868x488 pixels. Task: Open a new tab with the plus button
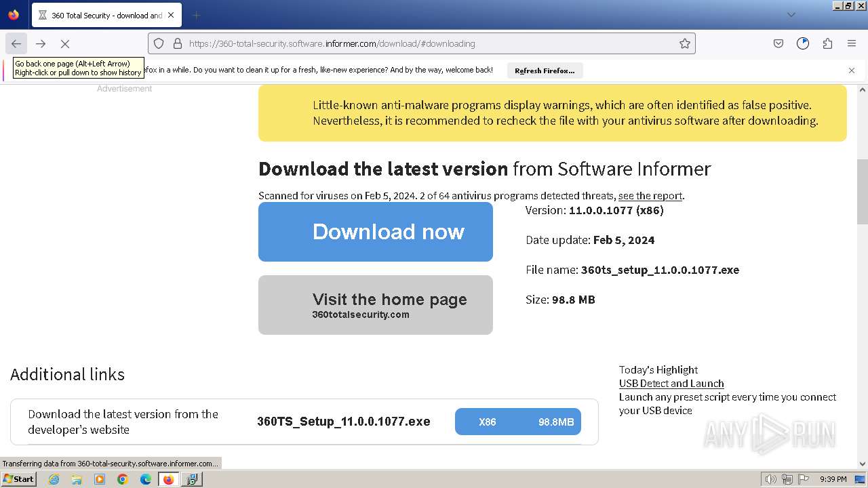tap(196, 15)
